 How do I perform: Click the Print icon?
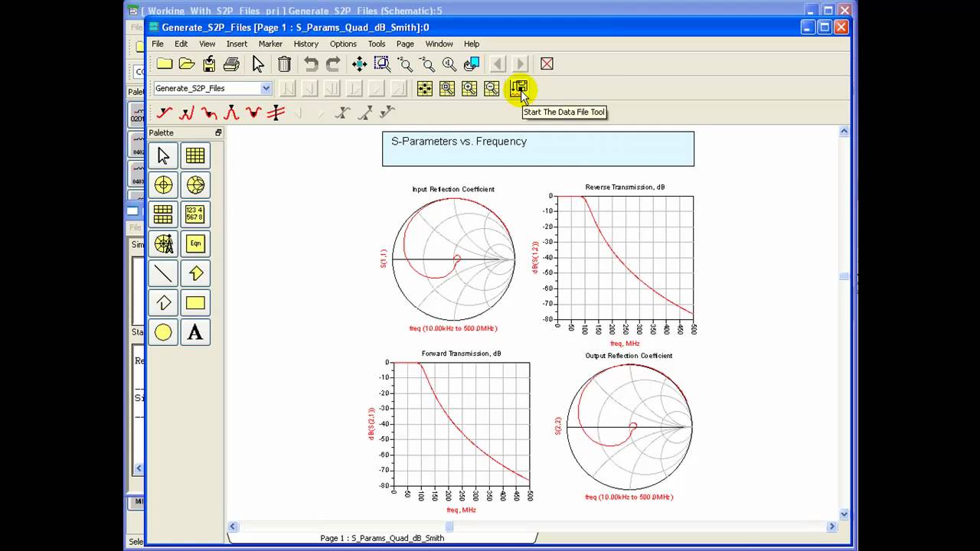click(x=231, y=64)
